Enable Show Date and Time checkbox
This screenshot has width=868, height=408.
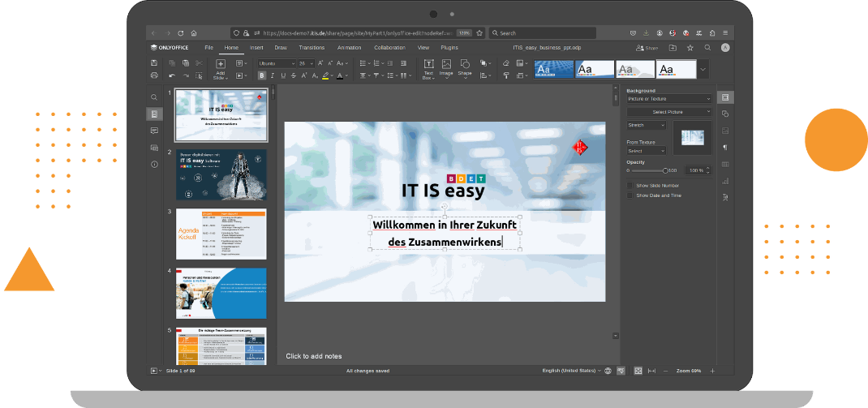point(630,195)
